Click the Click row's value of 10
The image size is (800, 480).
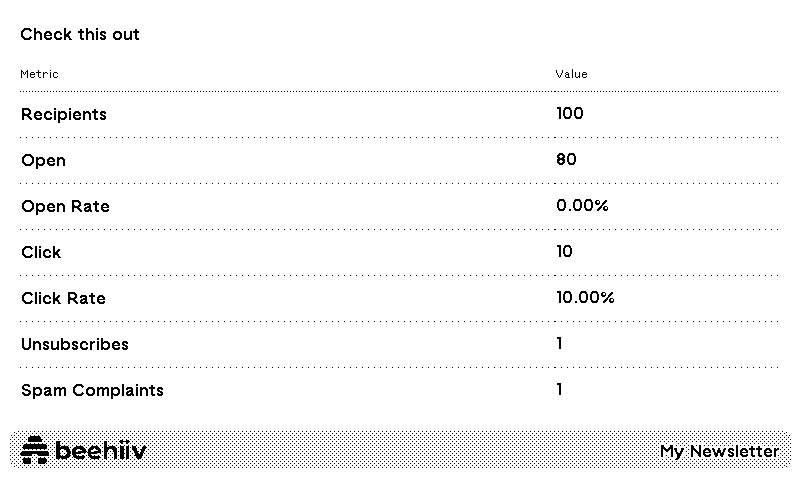pyautogui.click(x=564, y=252)
